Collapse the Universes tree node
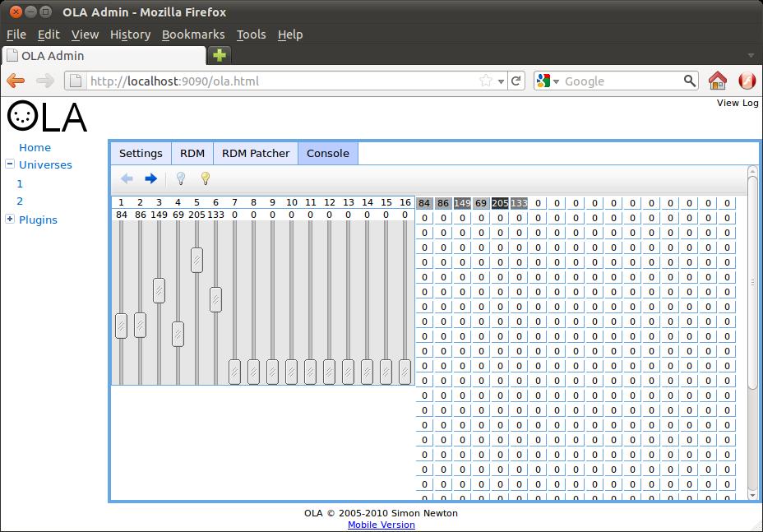Screen dimensions: 763x532 point(10,164)
